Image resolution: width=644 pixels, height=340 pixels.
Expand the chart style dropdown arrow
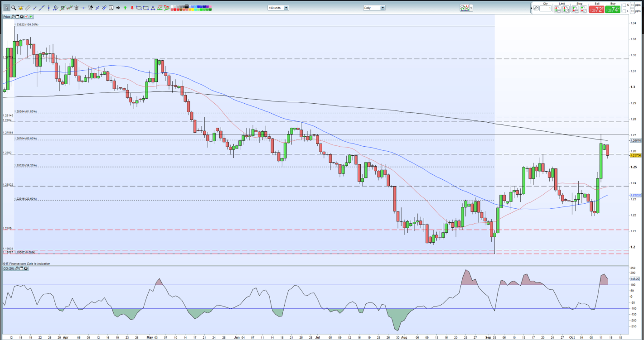coord(471,8)
